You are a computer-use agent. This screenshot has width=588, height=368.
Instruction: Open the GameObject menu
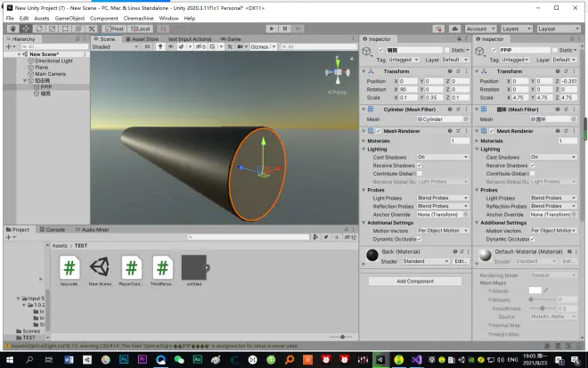tap(69, 18)
